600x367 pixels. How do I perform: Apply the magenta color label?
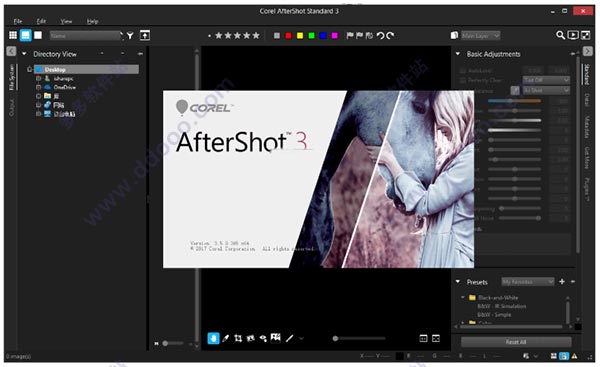click(334, 36)
